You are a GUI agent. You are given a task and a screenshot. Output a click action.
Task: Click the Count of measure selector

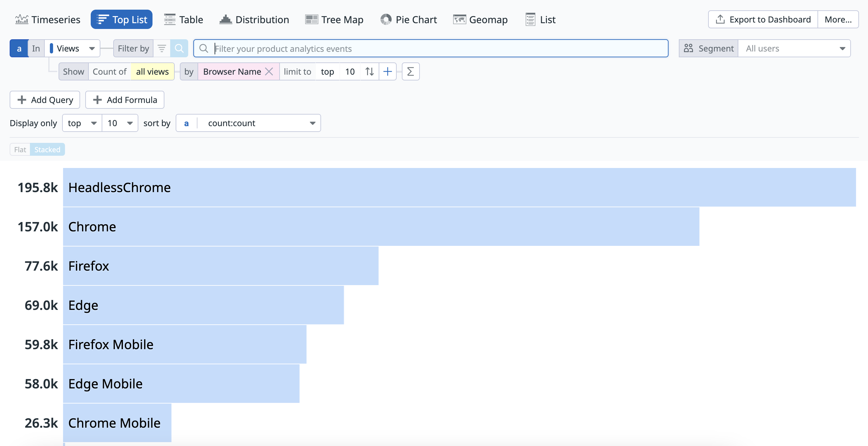click(109, 71)
